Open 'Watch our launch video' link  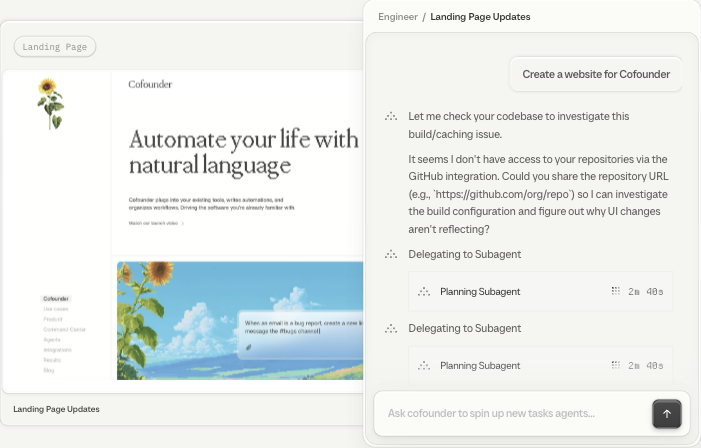pyautogui.click(x=153, y=223)
